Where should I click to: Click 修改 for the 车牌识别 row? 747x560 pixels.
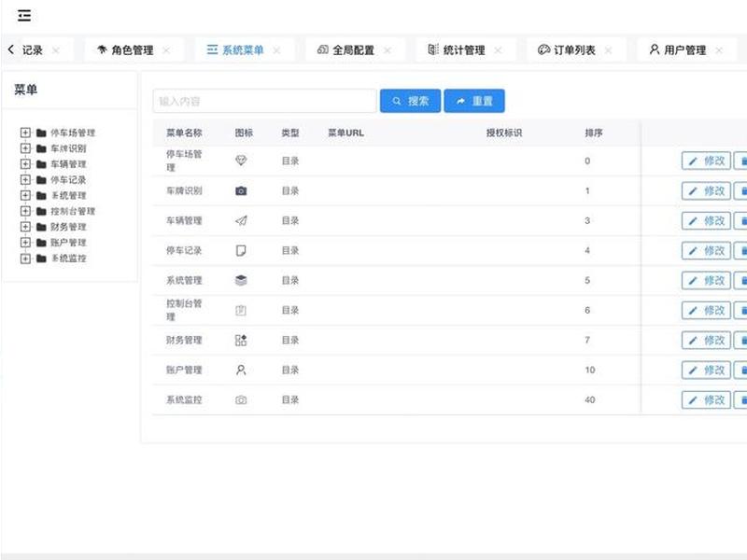(x=706, y=191)
